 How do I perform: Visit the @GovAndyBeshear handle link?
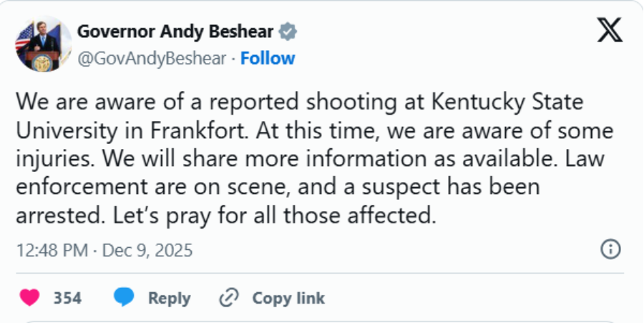click(x=152, y=58)
